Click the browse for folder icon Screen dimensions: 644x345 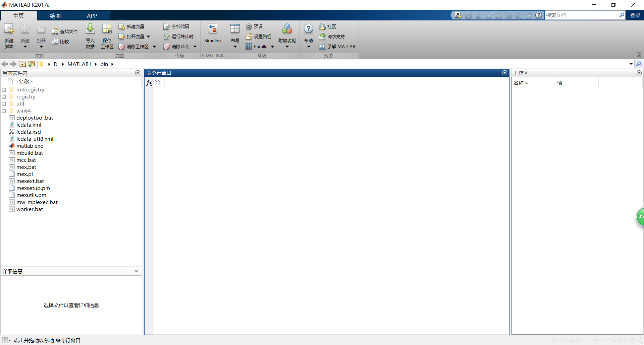[32, 64]
